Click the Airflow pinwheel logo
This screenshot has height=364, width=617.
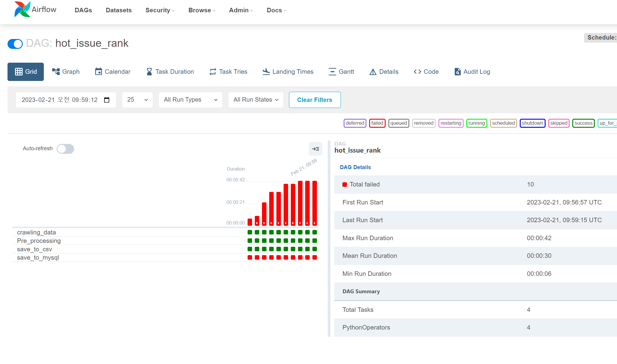coord(22,10)
